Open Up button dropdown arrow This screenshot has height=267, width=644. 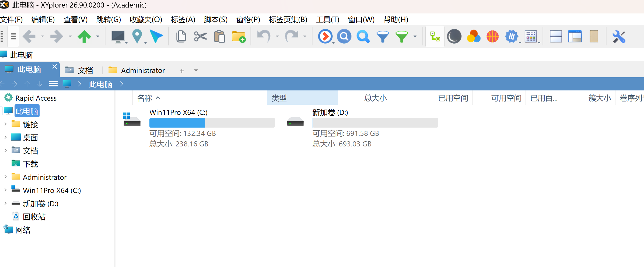coord(98,36)
